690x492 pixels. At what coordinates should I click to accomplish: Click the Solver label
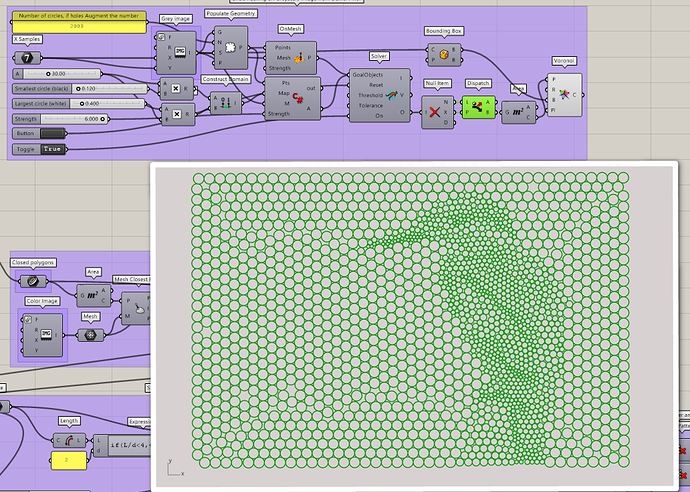379,56
